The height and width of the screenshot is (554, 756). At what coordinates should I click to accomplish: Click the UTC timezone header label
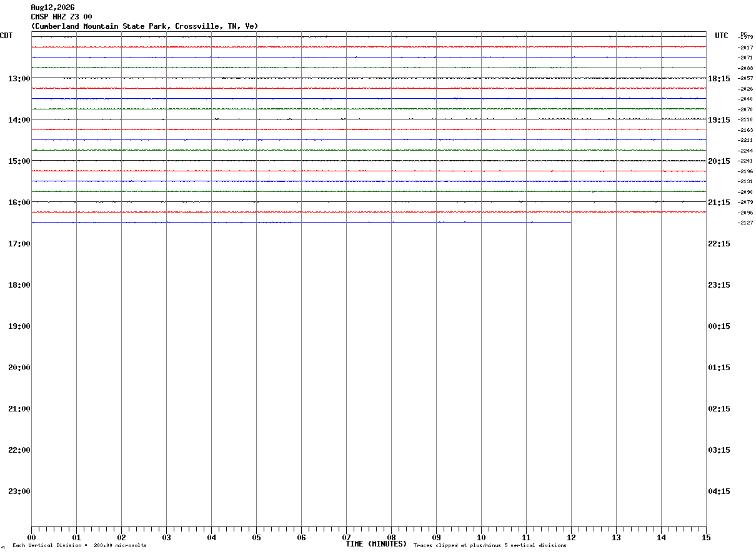[x=722, y=36]
